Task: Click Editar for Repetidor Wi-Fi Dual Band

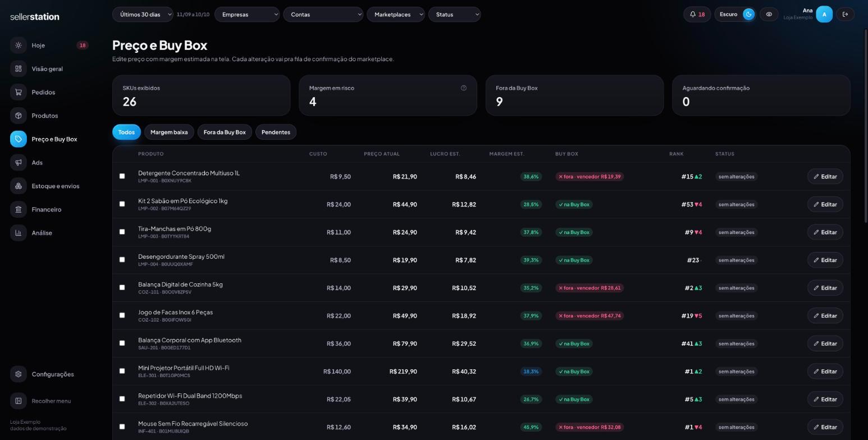Action: tap(825, 400)
